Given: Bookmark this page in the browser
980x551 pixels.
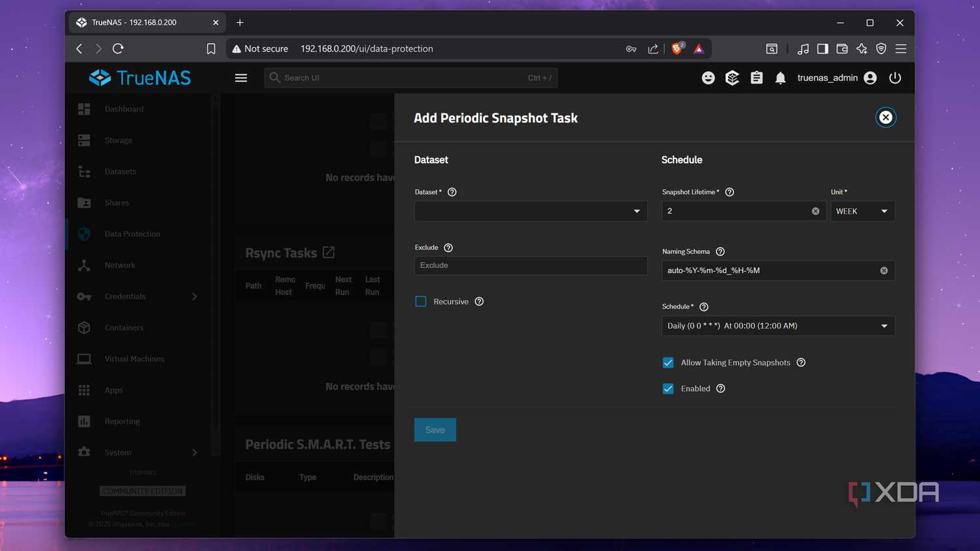Looking at the screenshot, I should coord(211,49).
